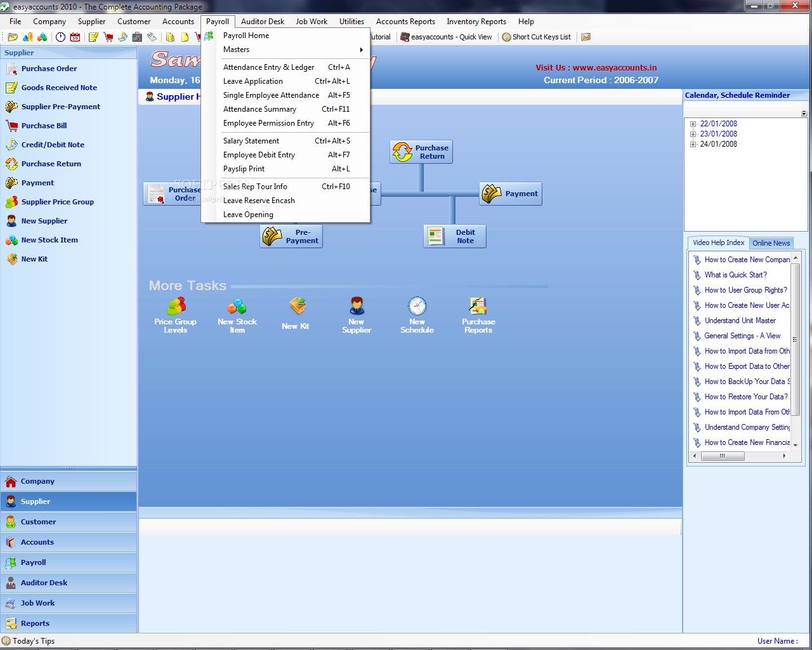
Task: Click the blue clock icon in the toolbar
Action: tap(60, 37)
